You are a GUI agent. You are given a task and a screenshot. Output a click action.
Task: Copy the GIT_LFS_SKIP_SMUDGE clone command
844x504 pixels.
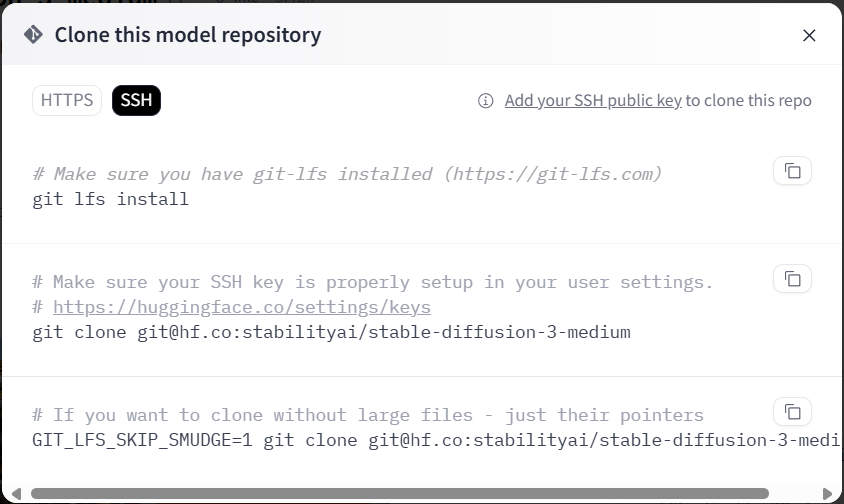point(792,411)
